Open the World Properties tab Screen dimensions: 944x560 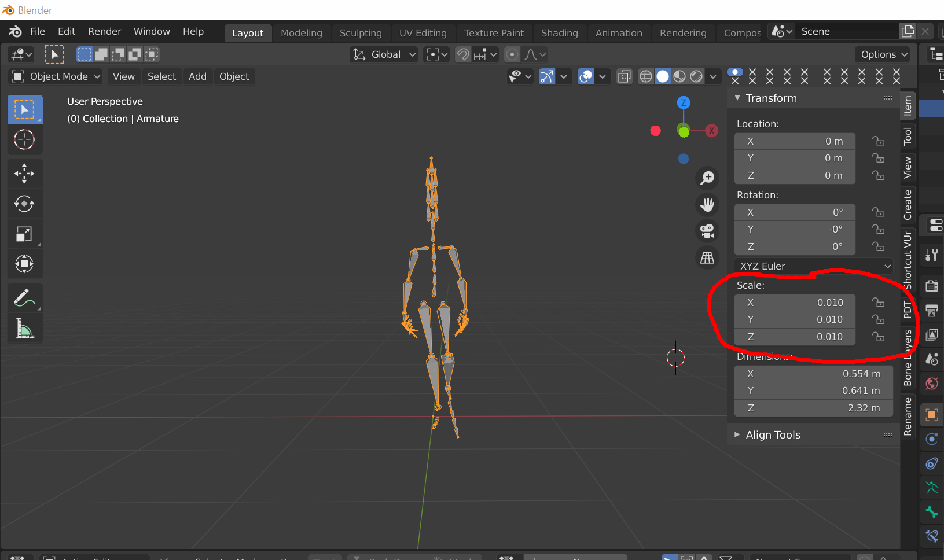tap(932, 383)
